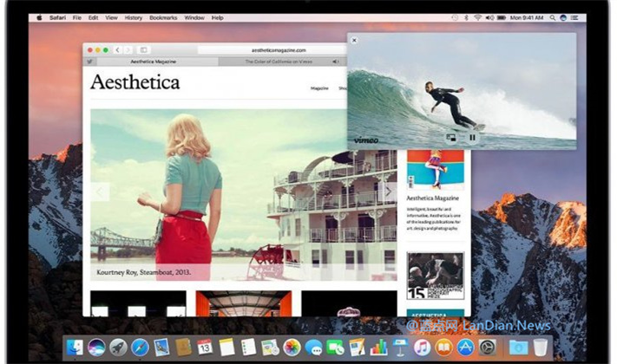Open iBooks orange icon in dock

[443, 347]
